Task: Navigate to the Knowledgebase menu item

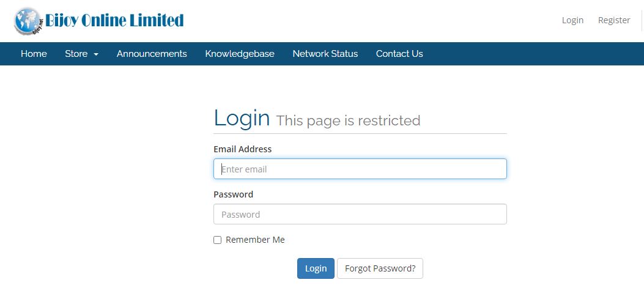Action: 240,54
